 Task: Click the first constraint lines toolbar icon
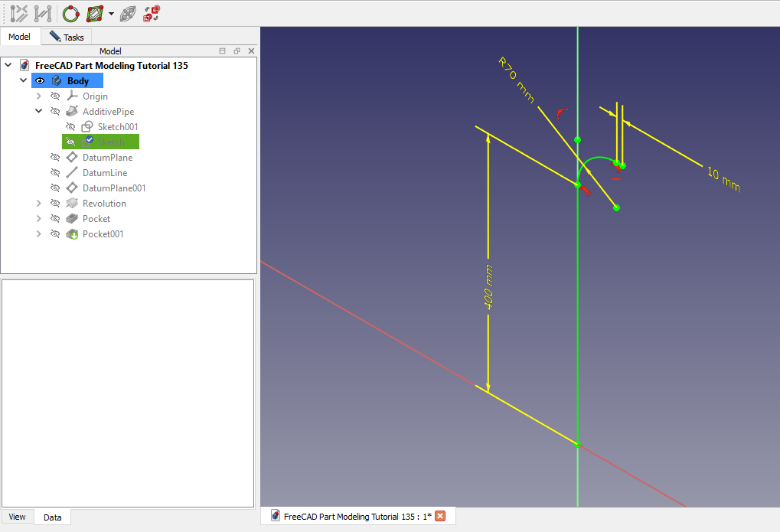pyautogui.click(x=19, y=13)
